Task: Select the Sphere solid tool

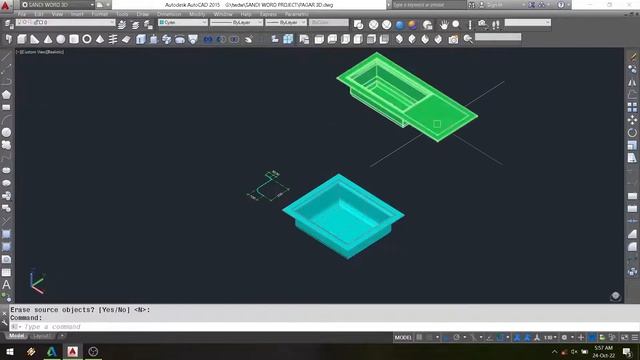Action: coord(61,39)
